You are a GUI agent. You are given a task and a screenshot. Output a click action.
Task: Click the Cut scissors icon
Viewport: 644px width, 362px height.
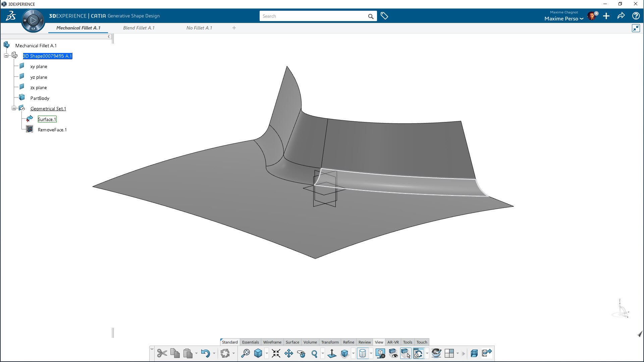(x=162, y=353)
